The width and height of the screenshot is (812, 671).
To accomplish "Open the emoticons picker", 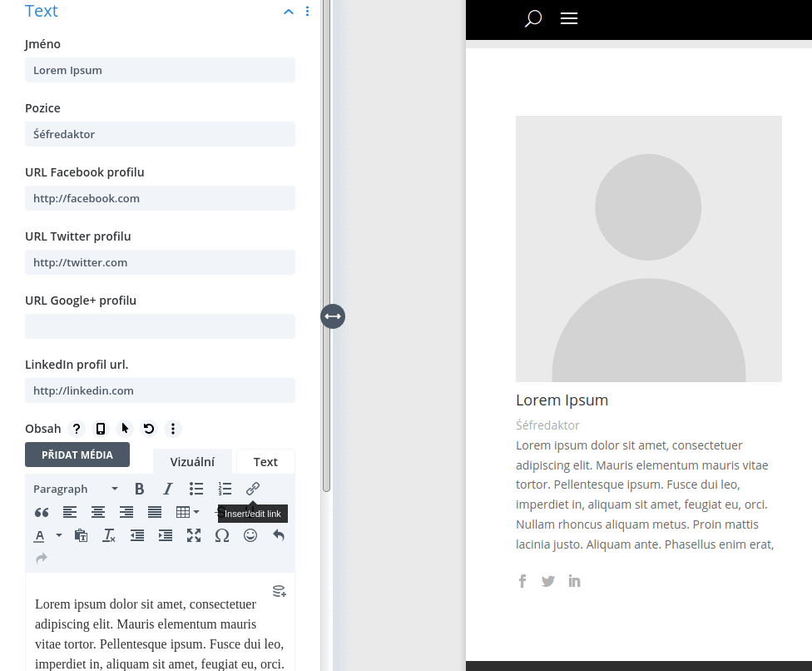I will coord(250,535).
